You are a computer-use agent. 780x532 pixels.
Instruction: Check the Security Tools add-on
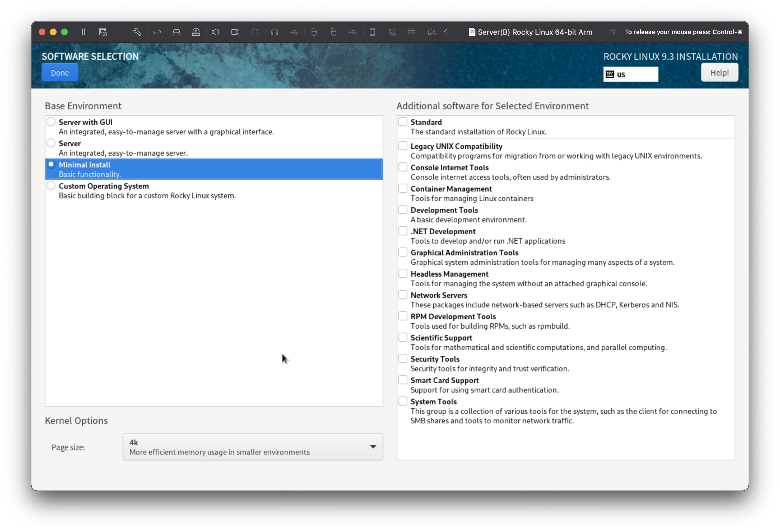(403, 359)
